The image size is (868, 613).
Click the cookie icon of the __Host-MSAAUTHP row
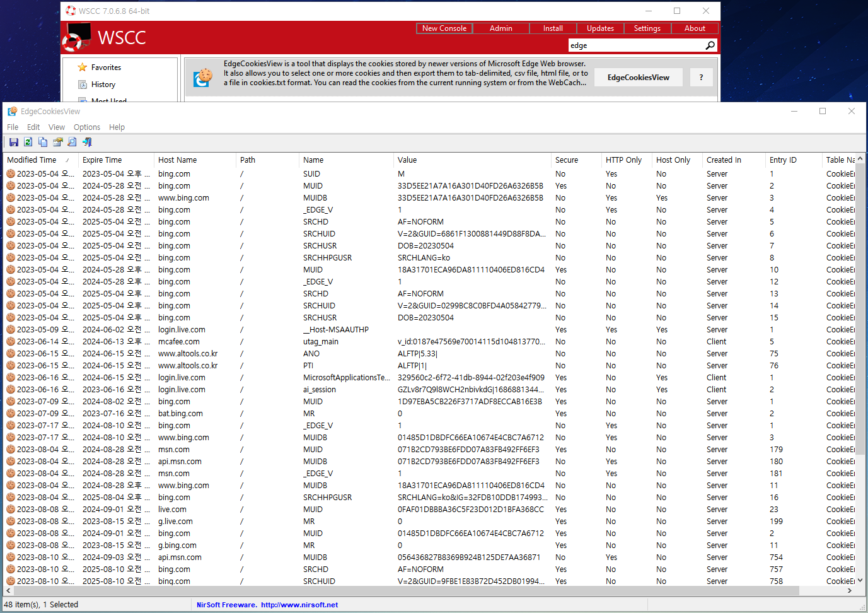tap(11, 330)
